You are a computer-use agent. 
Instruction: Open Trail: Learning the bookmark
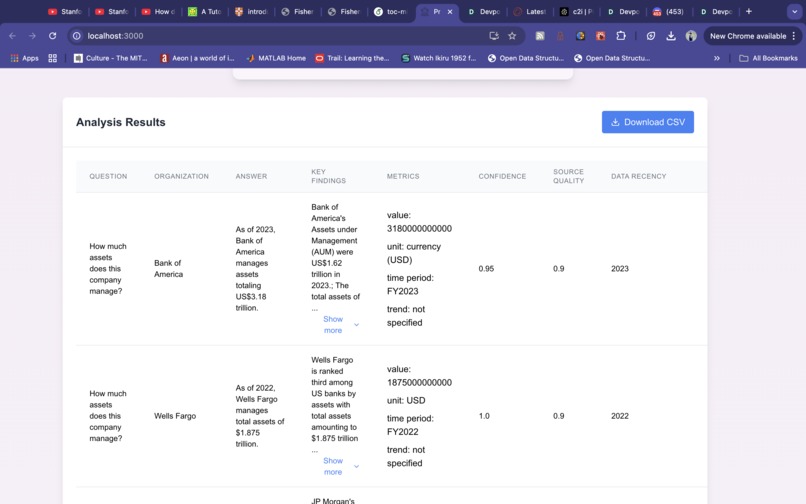(352, 58)
